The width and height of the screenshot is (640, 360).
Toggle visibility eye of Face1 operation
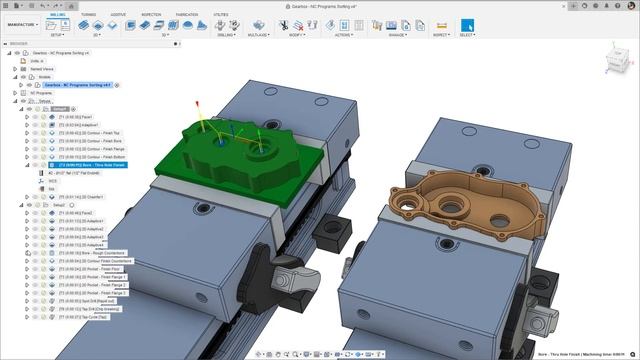click(36, 117)
